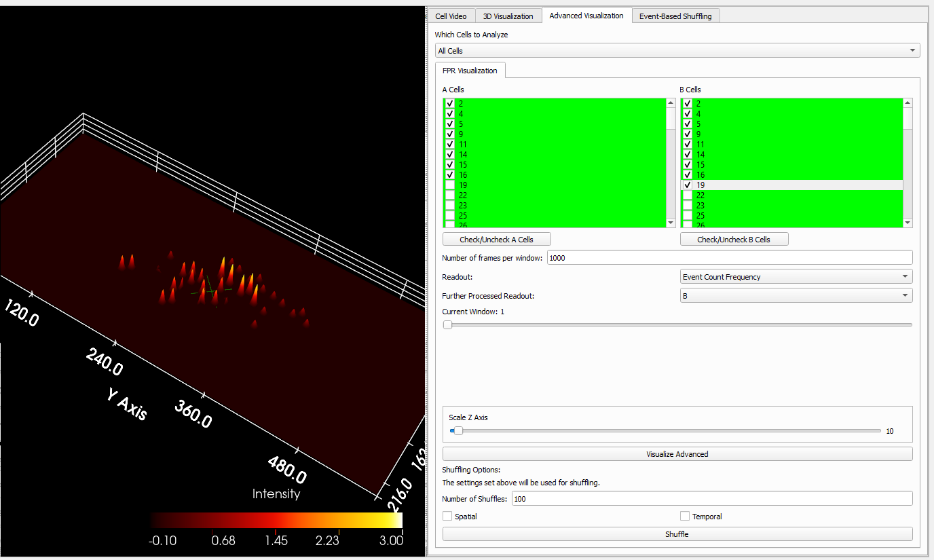Viewport: 934px width, 560px height.
Task: Uncheck cell 4 in A Cells list
Action: coord(450,114)
